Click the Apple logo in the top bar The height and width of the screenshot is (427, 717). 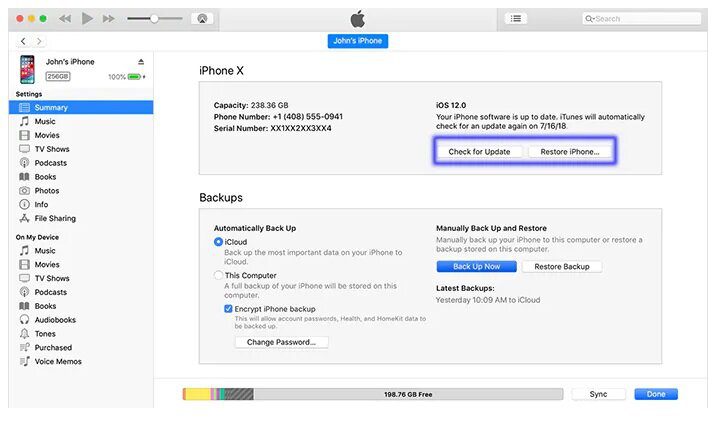(x=358, y=19)
